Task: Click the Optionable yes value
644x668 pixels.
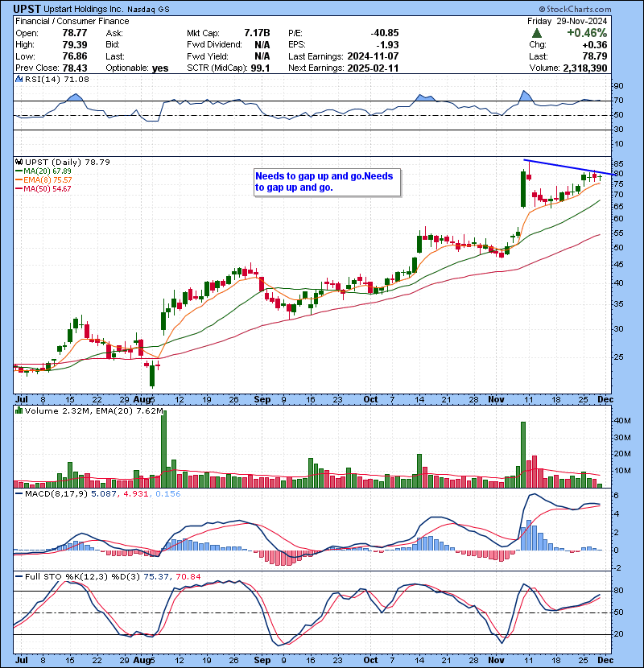Action: (160, 68)
